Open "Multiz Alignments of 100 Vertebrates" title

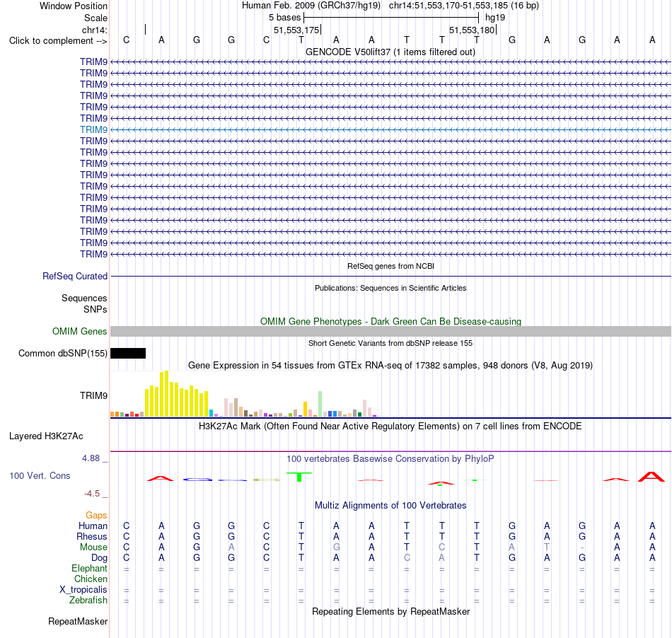click(x=390, y=506)
